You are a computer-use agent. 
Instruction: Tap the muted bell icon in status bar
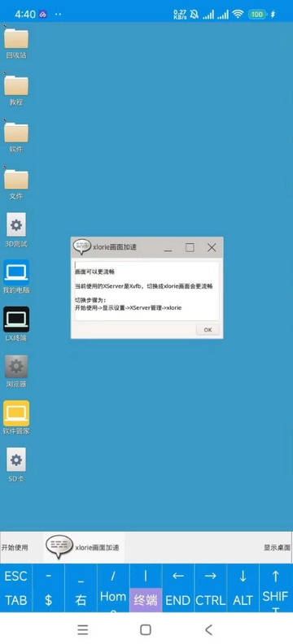point(194,14)
